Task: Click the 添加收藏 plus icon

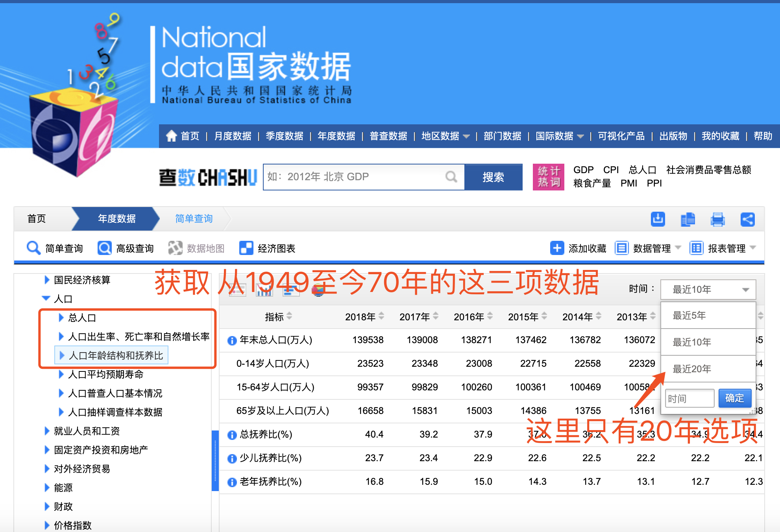Action: pyautogui.click(x=557, y=248)
